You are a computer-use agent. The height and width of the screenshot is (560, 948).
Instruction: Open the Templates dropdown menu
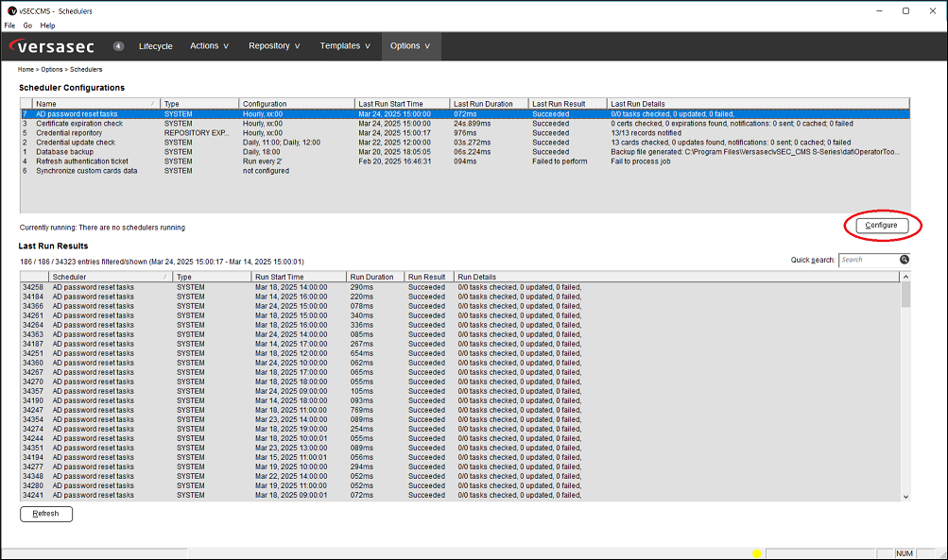point(345,46)
